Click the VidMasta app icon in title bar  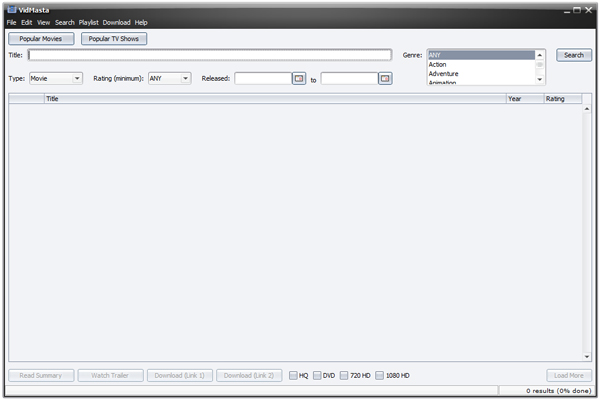pos(12,10)
